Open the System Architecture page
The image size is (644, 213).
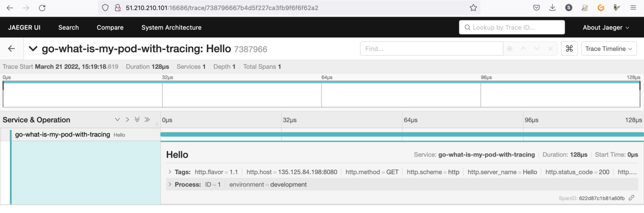[171, 28]
